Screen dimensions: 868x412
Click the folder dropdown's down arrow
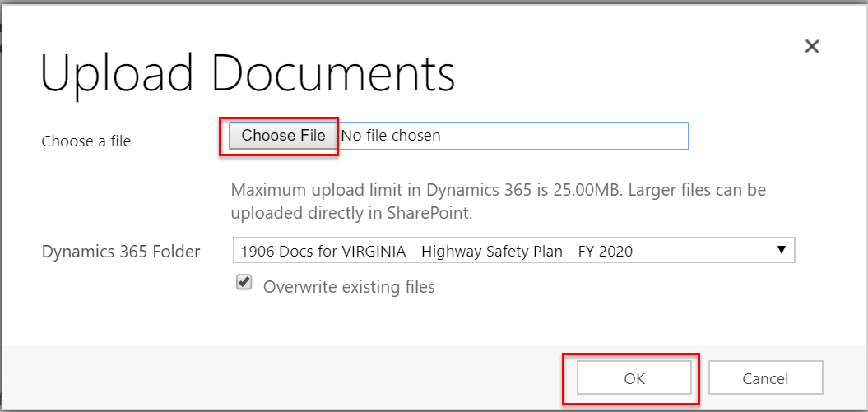pyautogui.click(x=781, y=250)
